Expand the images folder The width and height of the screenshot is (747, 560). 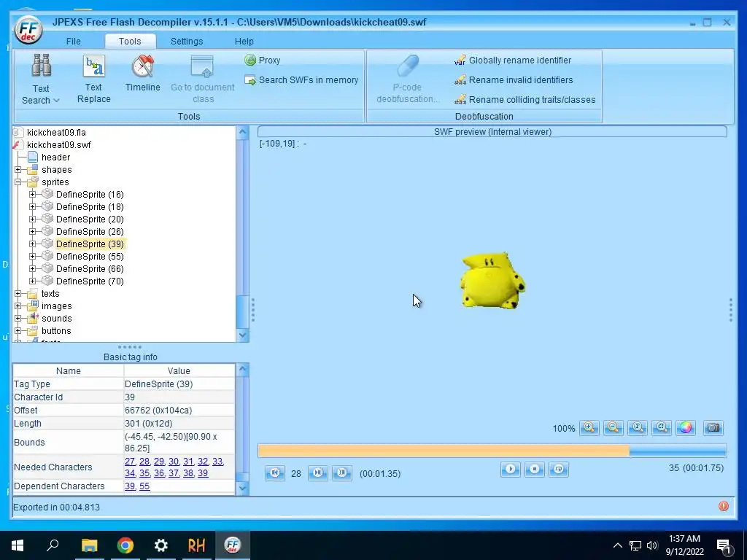click(x=18, y=306)
